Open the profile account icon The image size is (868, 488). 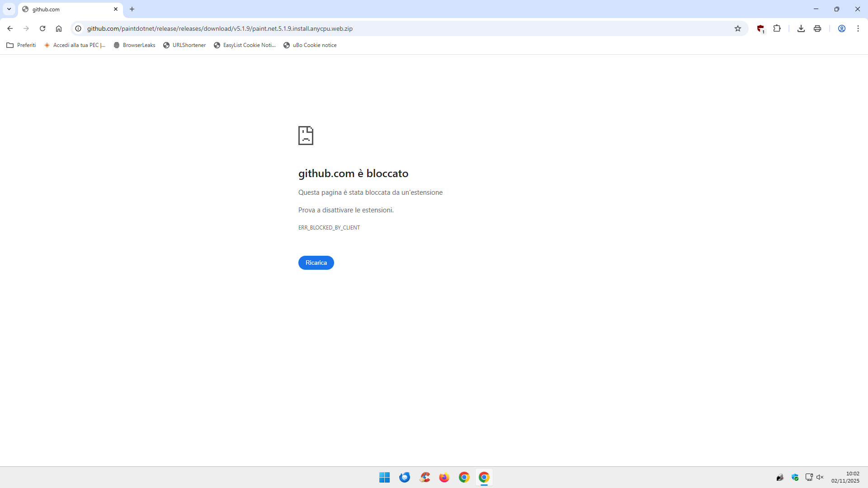[841, 28]
